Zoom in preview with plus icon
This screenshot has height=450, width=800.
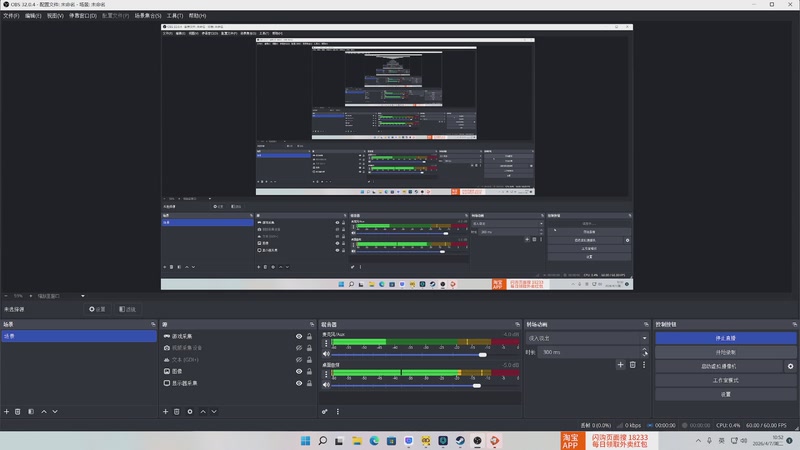pos(31,296)
